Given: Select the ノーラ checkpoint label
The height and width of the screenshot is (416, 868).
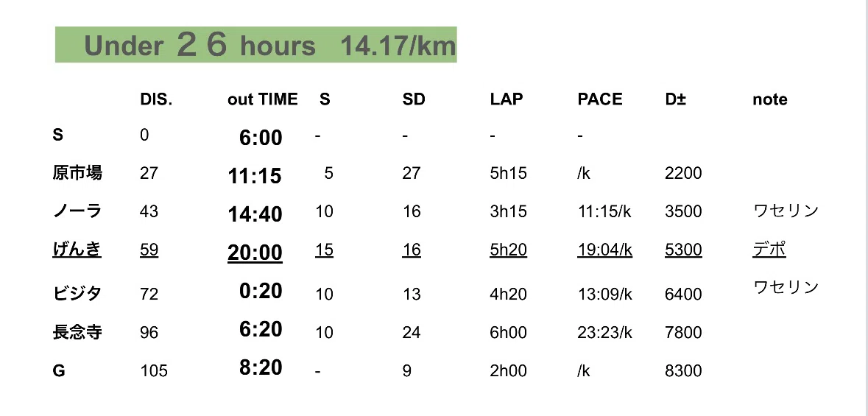Looking at the screenshot, I should click(x=77, y=211).
